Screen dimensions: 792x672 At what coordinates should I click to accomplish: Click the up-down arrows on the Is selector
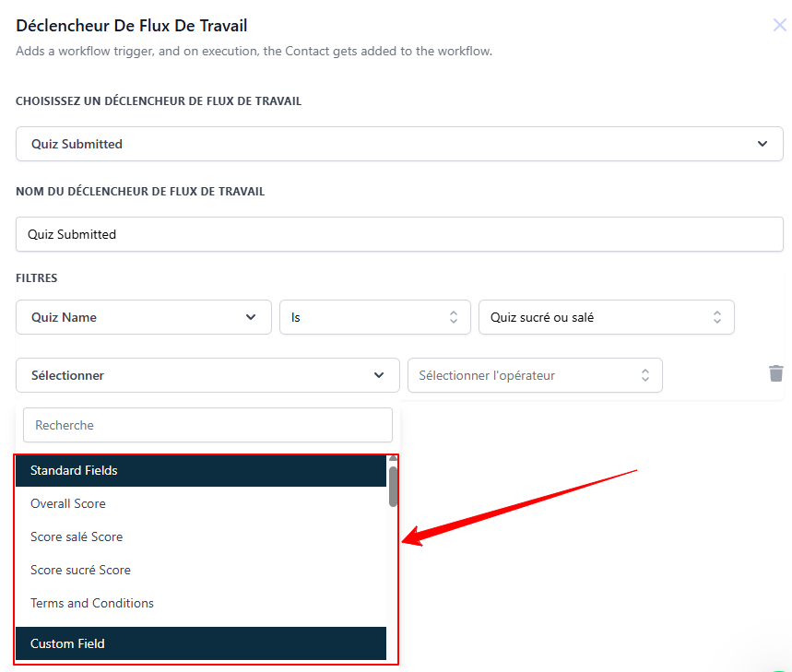click(x=454, y=317)
